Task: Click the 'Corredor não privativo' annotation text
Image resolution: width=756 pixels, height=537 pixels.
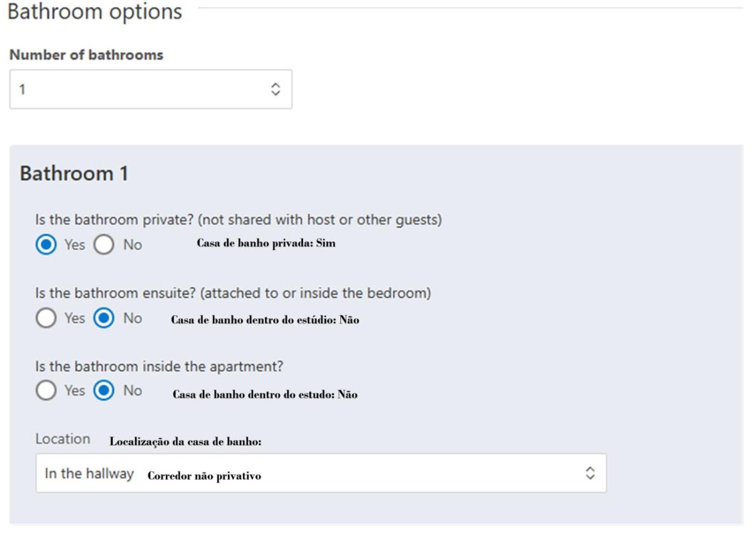Action: 204,476
